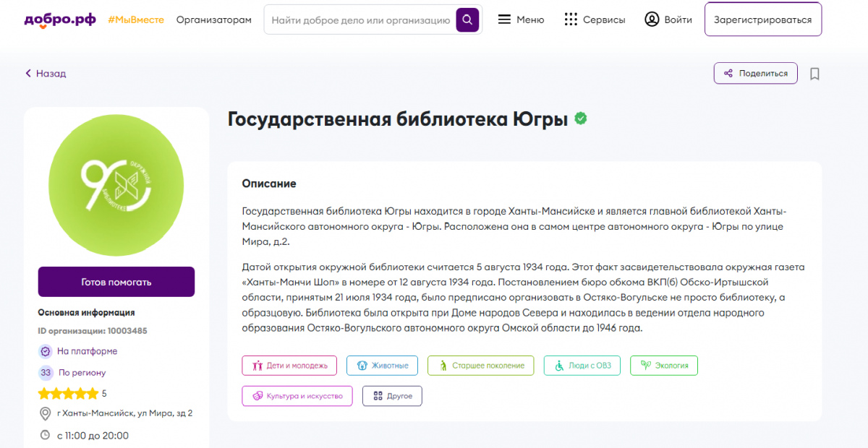Select the Дети и молодежь category tag
Image resolution: width=868 pixels, height=448 pixels.
pos(289,366)
